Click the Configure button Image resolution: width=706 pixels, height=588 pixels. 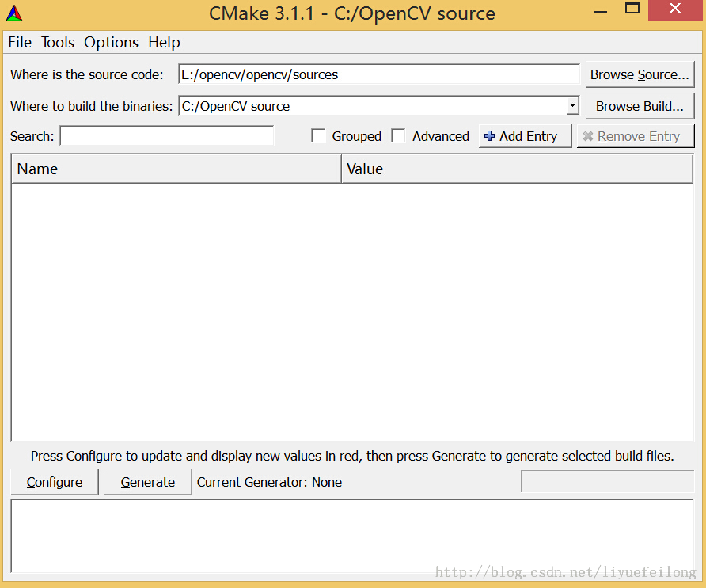(55, 482)
